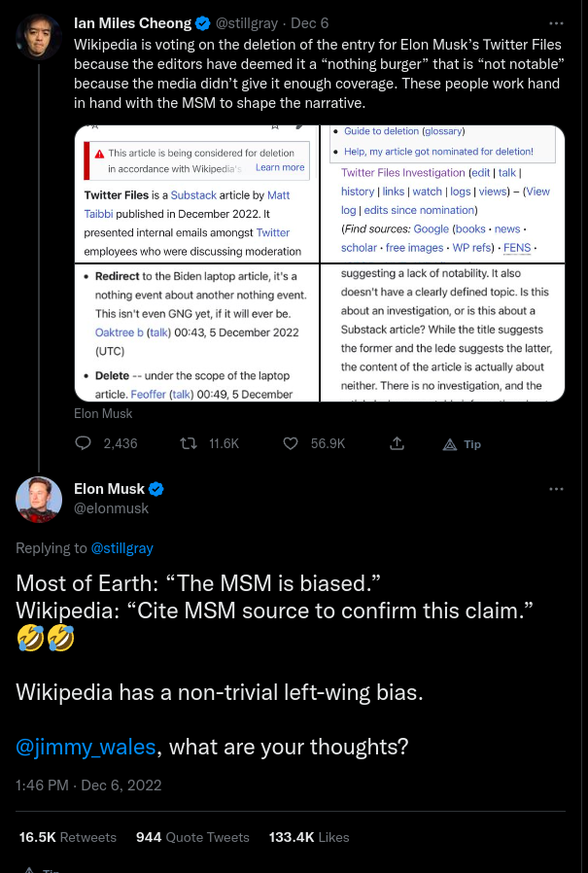This screenshot has width=588, height=873.
Task: Open the bottom-right Wikipedia screenshot image
Action: [x=443, y=332]
